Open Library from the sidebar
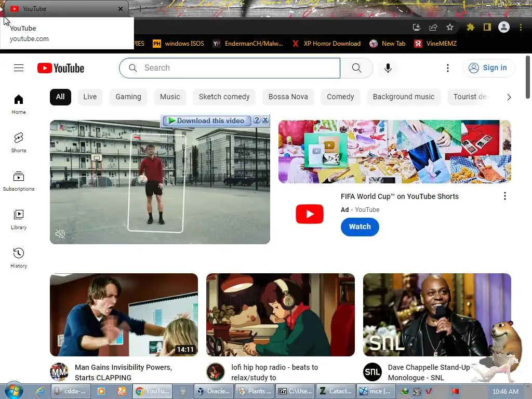532x399 pixels. tap(19, 220)
